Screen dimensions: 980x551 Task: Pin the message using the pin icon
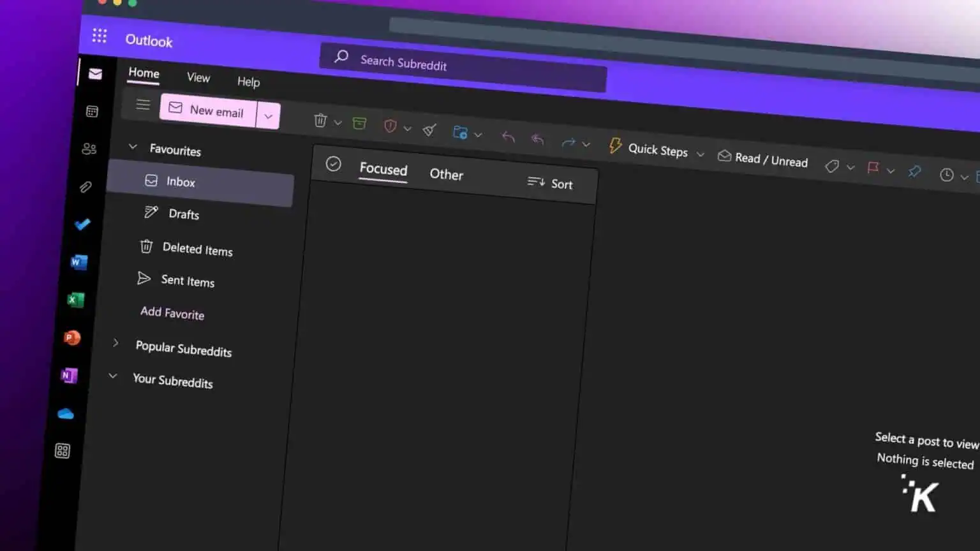[914, 171]
